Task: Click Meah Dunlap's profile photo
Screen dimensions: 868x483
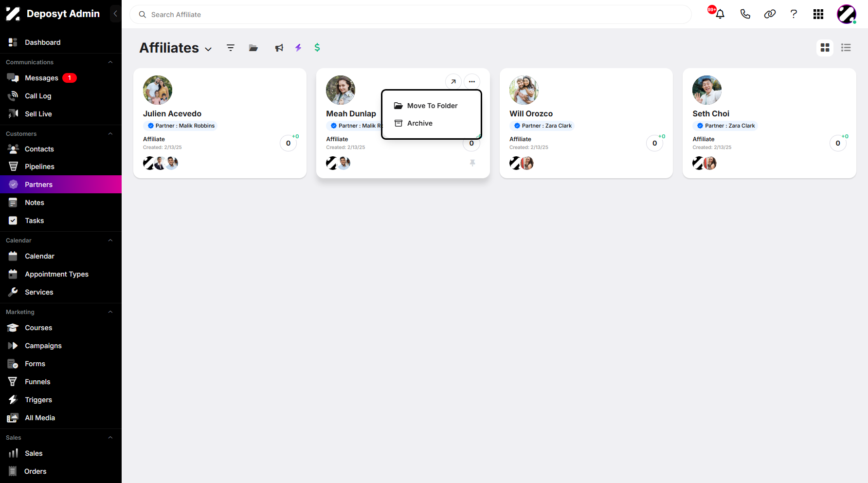Action: pos(341,90)
